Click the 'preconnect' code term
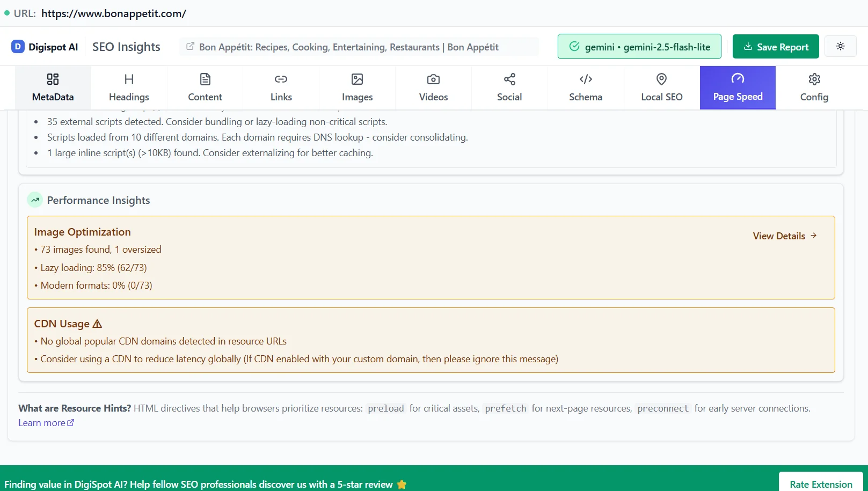Image resolution: width=868 pixels, height=491 pixels. point(663,408)
